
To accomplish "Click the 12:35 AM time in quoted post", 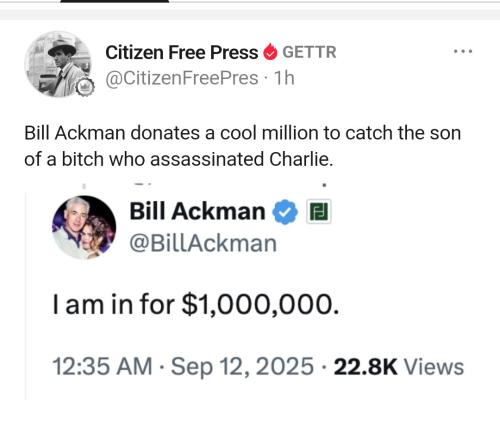I will click(102, 366).
